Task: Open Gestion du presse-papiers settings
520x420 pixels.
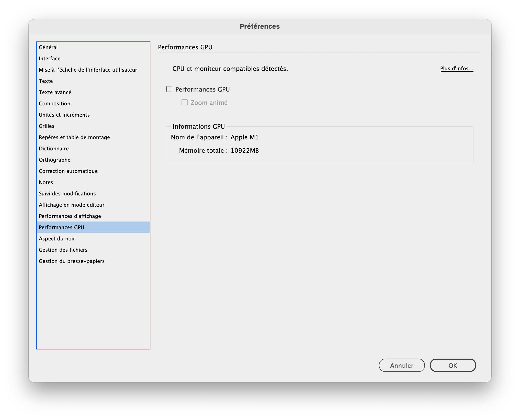Action: click(72, 261)
